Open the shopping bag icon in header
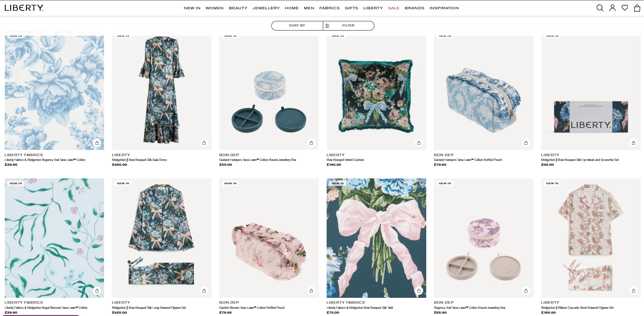 pyautogui.click(x=637, y=8)
